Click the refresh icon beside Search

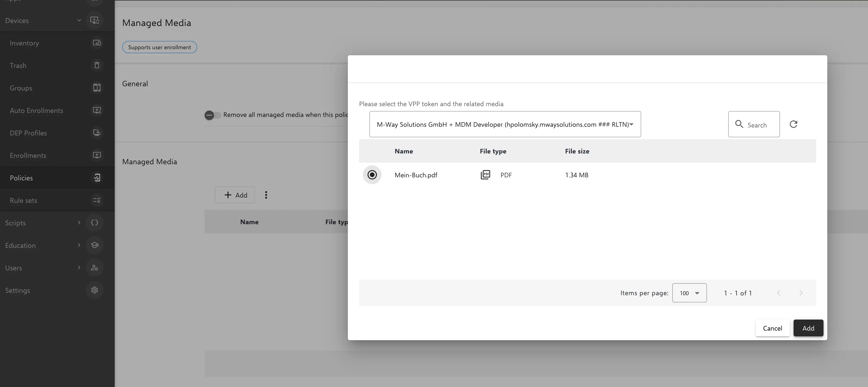pos(793,124)
